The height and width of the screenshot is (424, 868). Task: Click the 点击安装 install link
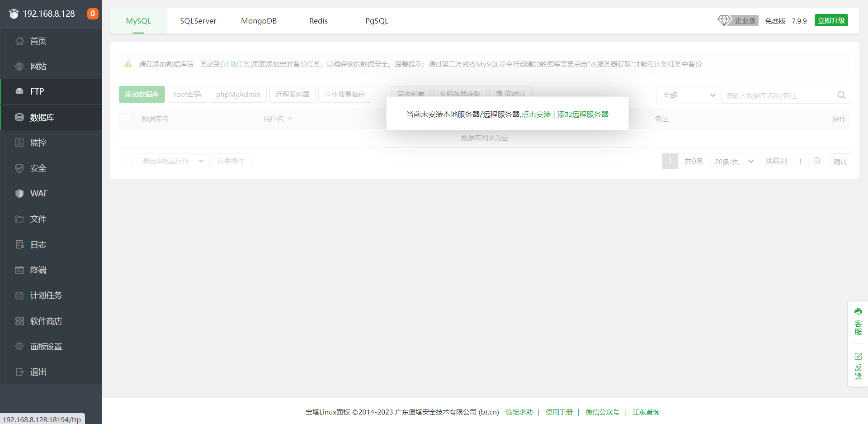(537, 114)
